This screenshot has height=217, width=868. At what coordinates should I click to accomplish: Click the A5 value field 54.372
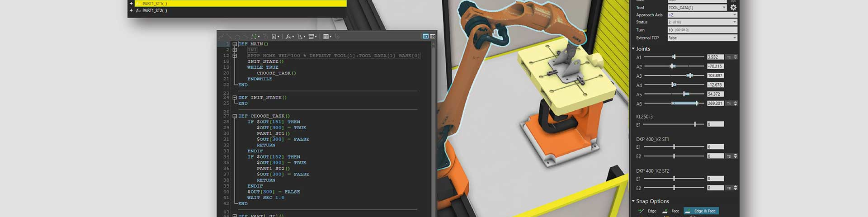click(715, 94)
